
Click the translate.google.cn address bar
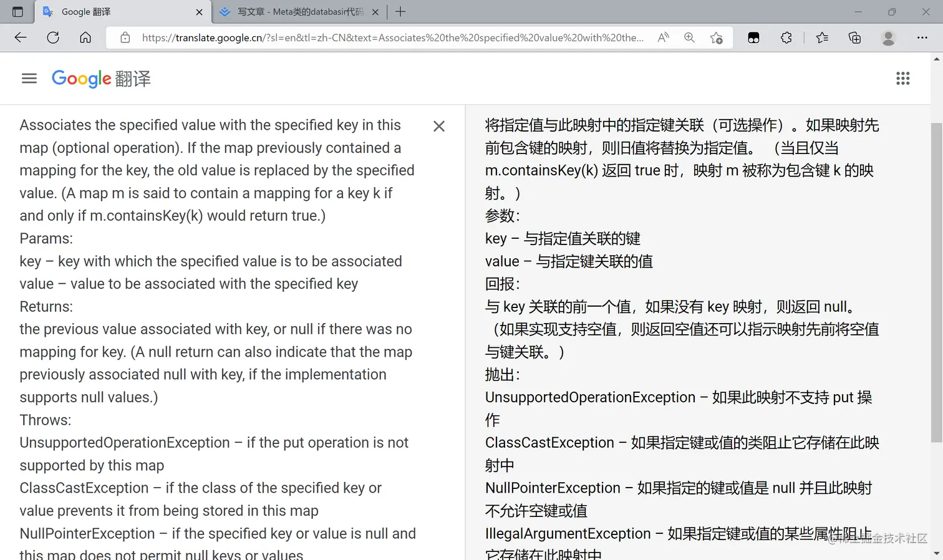pos(392,37)
